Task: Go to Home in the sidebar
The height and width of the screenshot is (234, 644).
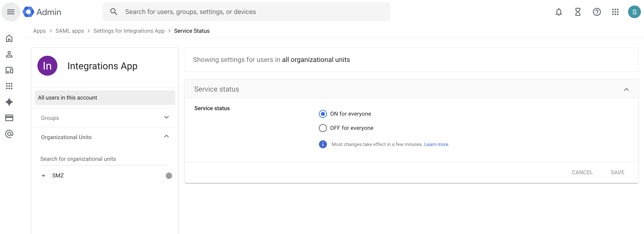Action: [9, 38]
